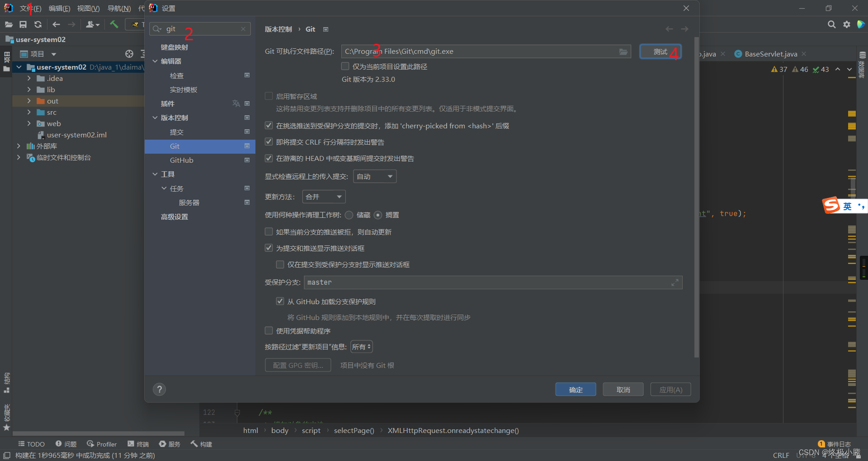Click the 测试 (Test) button

tap(660, 52)
